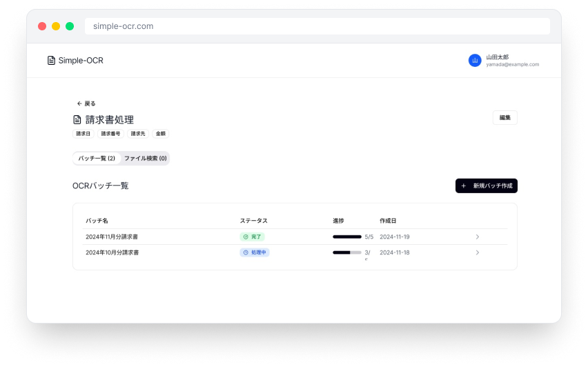Click the 5/5 progress bar
The height and width of the screenshot is (367, 588).
(347, 237)
